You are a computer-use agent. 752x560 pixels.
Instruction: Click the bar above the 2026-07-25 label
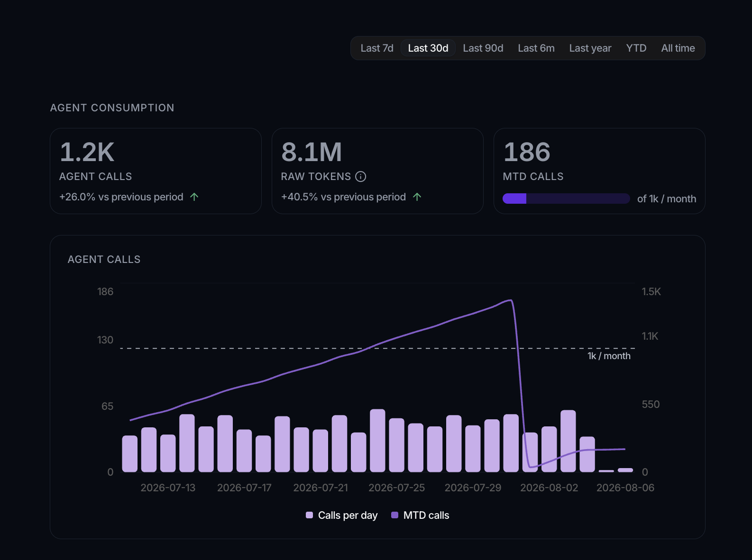396,445
